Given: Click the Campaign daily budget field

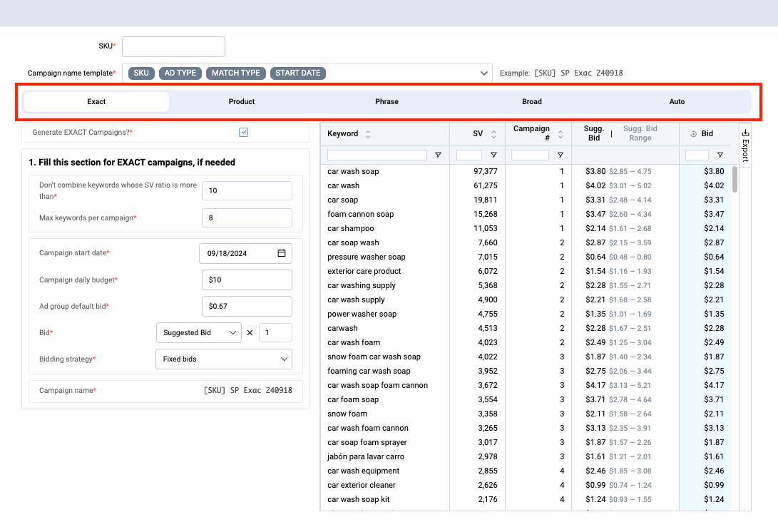Looking at the screenshot, I should pyautogui.click(x=247, y=280).
